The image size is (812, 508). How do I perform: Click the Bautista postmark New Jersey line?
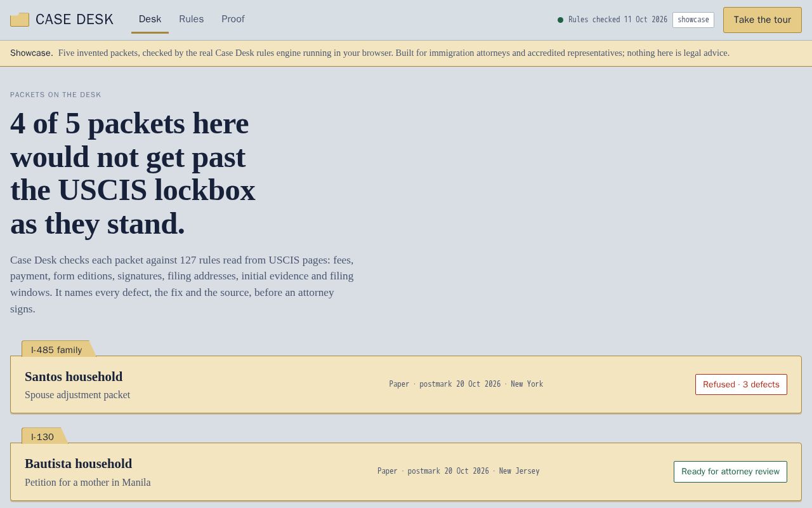[459, 471]
